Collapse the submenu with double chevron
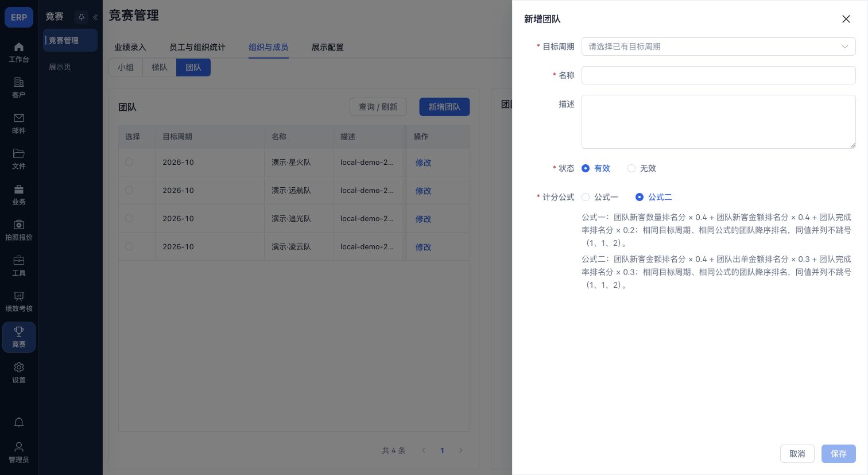 (95, 17)
